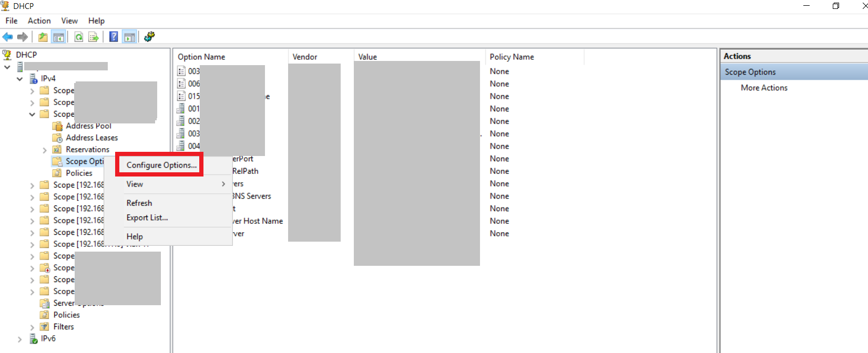Click the Export List toolbar icon
Image resolution: width=868 pixels, height=353 pixels.
click(x=94, y=37)
